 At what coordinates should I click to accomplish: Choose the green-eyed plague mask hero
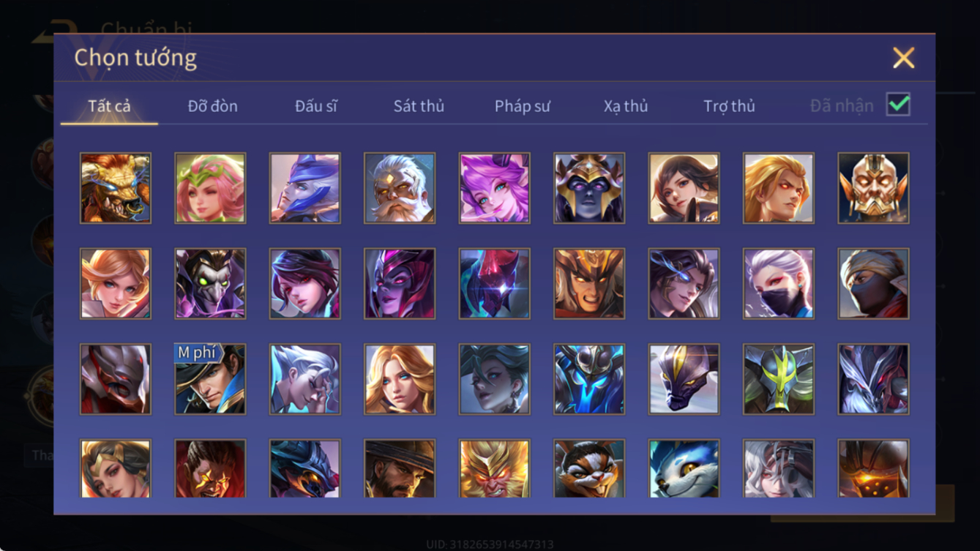point(210,284)
